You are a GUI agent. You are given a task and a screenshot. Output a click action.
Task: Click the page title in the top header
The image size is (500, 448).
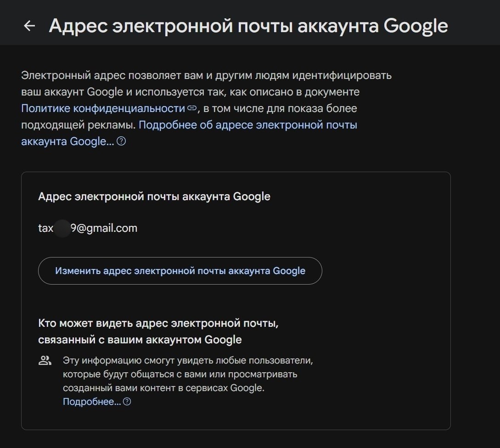click(x=248, y=26)
